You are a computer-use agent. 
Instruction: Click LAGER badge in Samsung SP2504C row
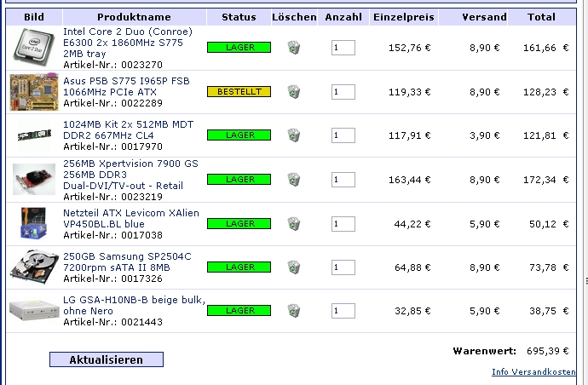(x=239, y=267)
